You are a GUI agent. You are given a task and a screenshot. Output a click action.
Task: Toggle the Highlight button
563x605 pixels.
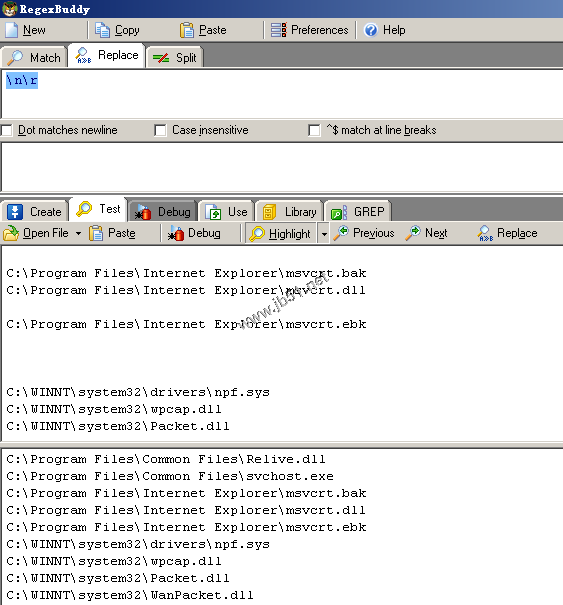pyautogui.click(x=281, y=234)
